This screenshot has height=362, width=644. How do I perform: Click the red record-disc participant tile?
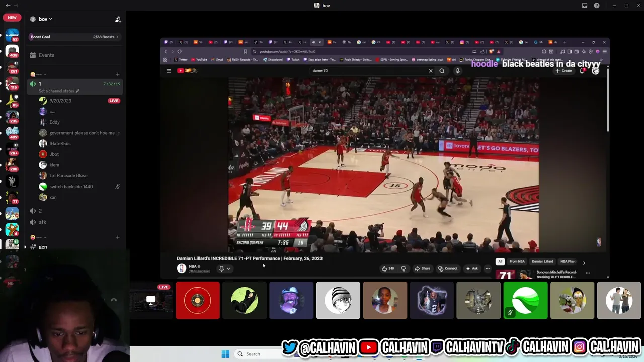pos(198,300)
